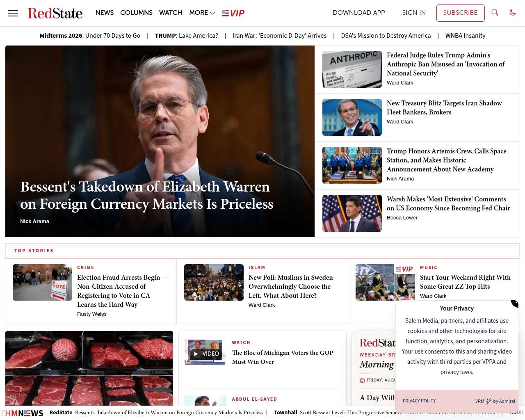The image size is (525, 420).
Task: Open the ABDUL EL-SAYED tag
Action: click(254, 399)
